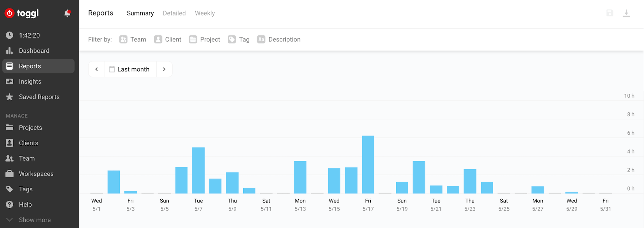The image size is (644, 228).
Task: Click the save report icon
Action: [610, 13]
